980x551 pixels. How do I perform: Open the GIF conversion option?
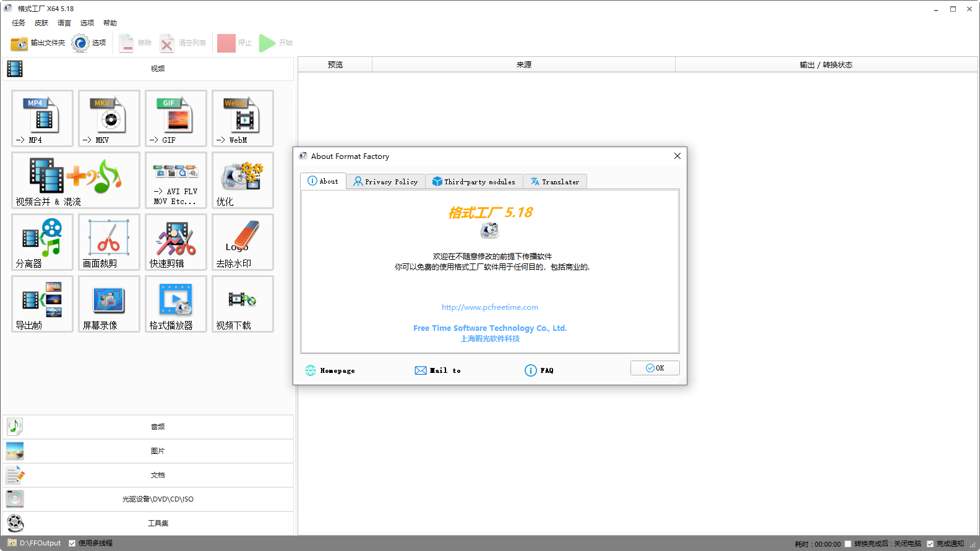pos(176,118)
